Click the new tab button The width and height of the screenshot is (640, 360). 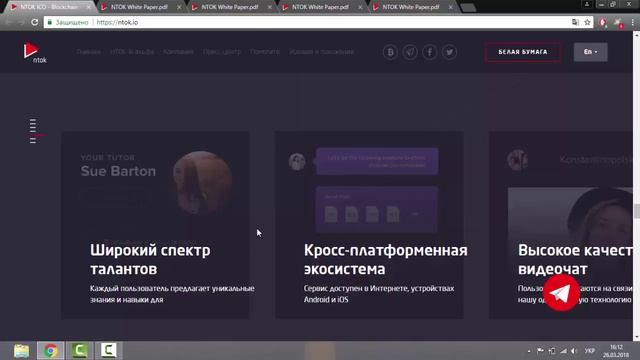tap(468, 7)
